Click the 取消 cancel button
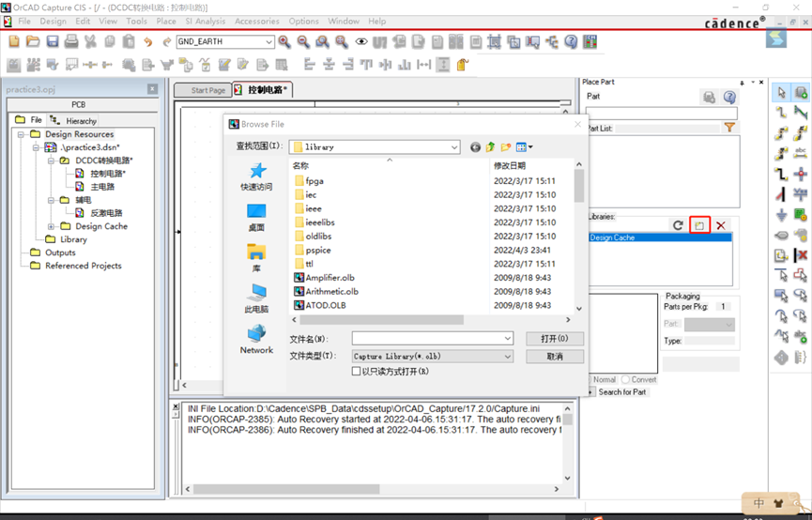 [x=555, y=357]
